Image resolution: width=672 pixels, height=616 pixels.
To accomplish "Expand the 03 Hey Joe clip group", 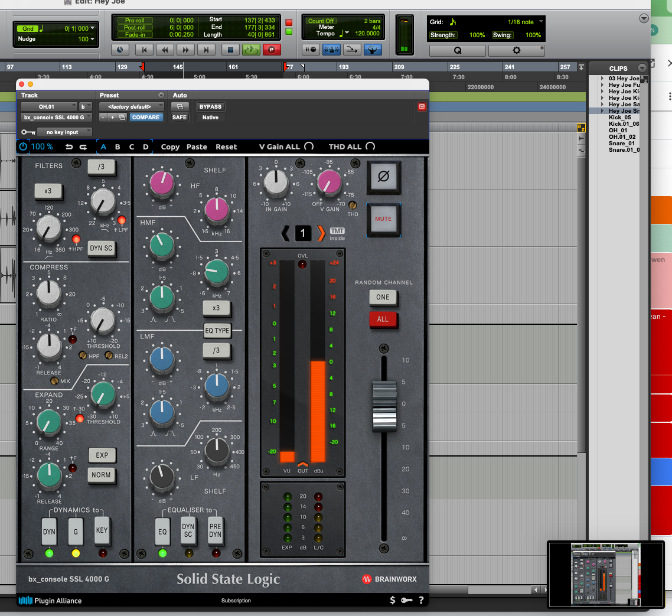I will point(602,79).
